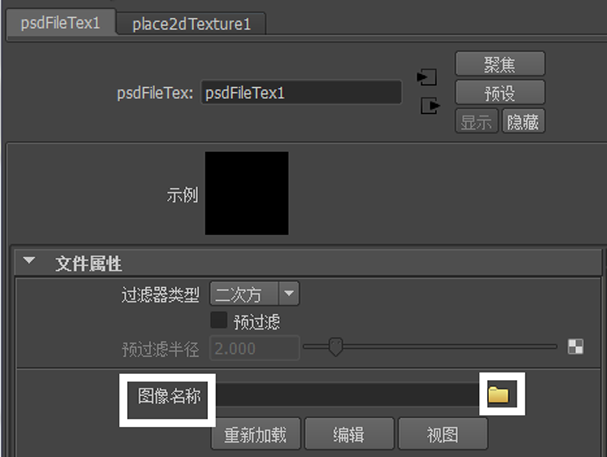Click the 视图 button

(441, 435)
